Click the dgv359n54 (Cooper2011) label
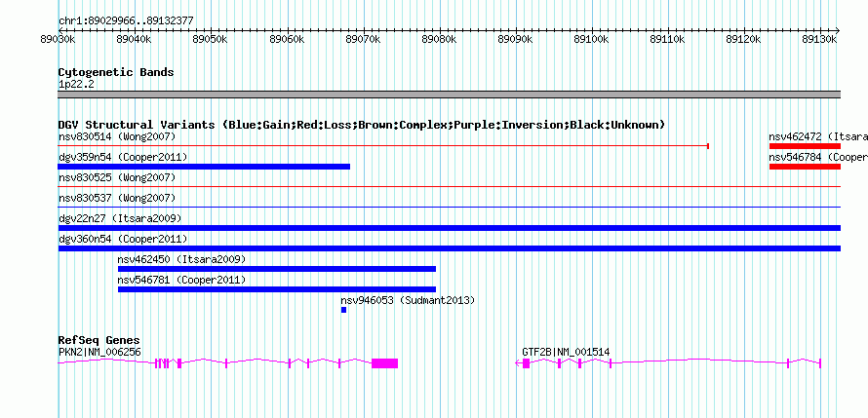The width and height of the screenshot is (868, 418). [123, 158]
